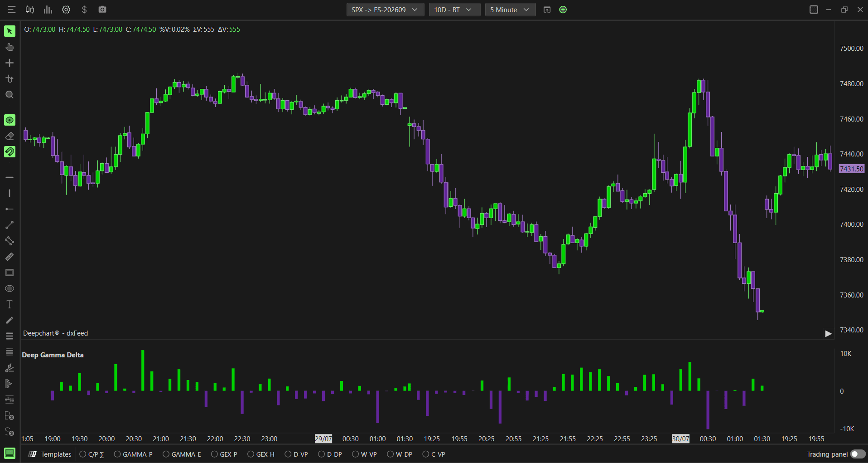Click the Deepchart® - dxFeed label
The height and width of the screenshot is (463, 868).
55,333
